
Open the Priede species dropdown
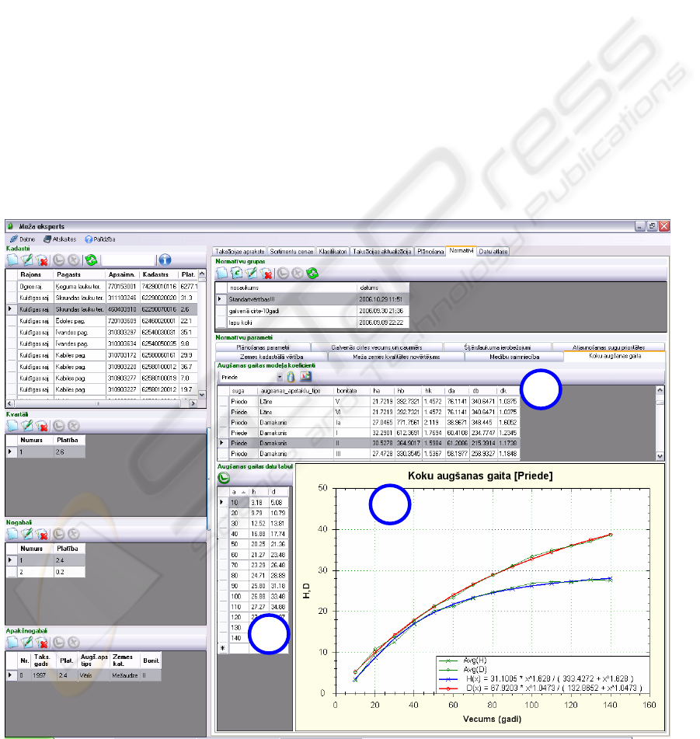coord(280,376)
